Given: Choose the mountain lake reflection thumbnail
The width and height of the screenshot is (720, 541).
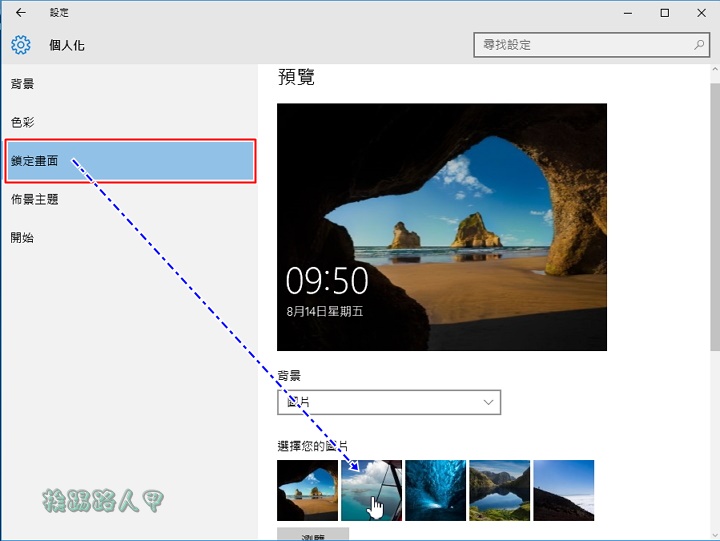Looking at the screenshot, I should coord(499,490).
